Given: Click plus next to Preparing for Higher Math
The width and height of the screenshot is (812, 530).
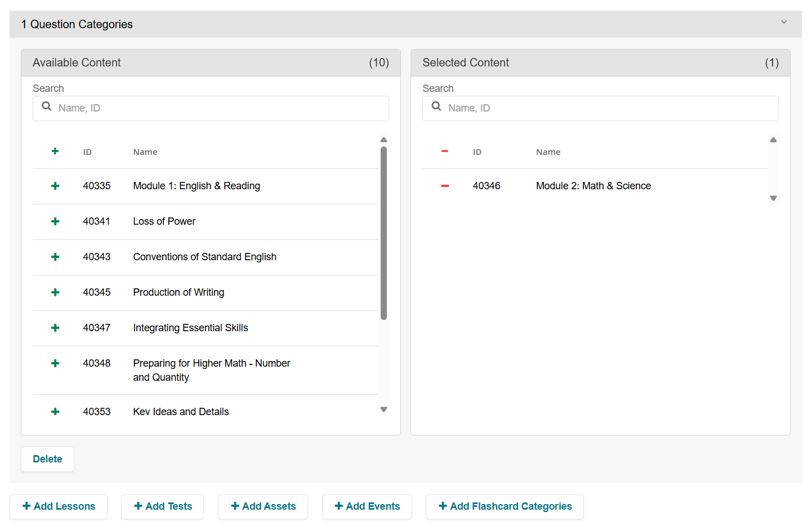Looking at the screenshot, I should coord(55,363).
